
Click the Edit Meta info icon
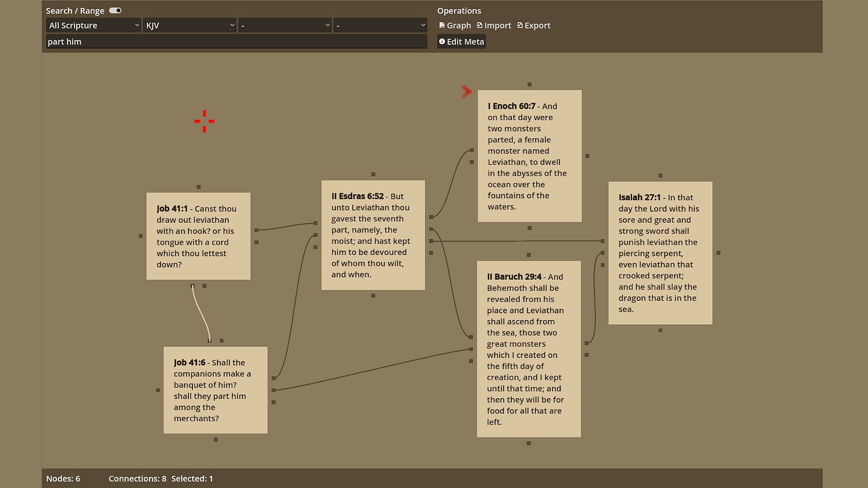(442, 42)
